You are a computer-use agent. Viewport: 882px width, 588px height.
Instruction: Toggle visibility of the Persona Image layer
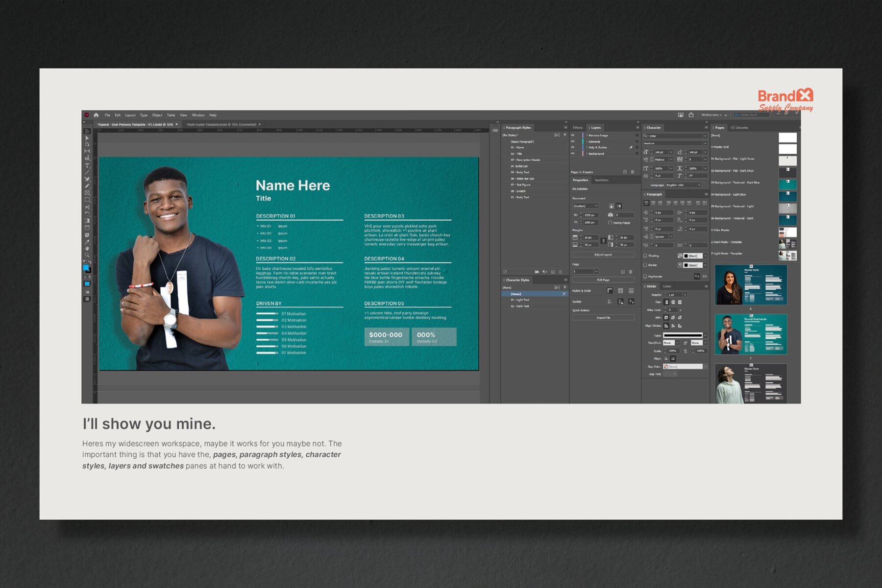coord(572,135)
